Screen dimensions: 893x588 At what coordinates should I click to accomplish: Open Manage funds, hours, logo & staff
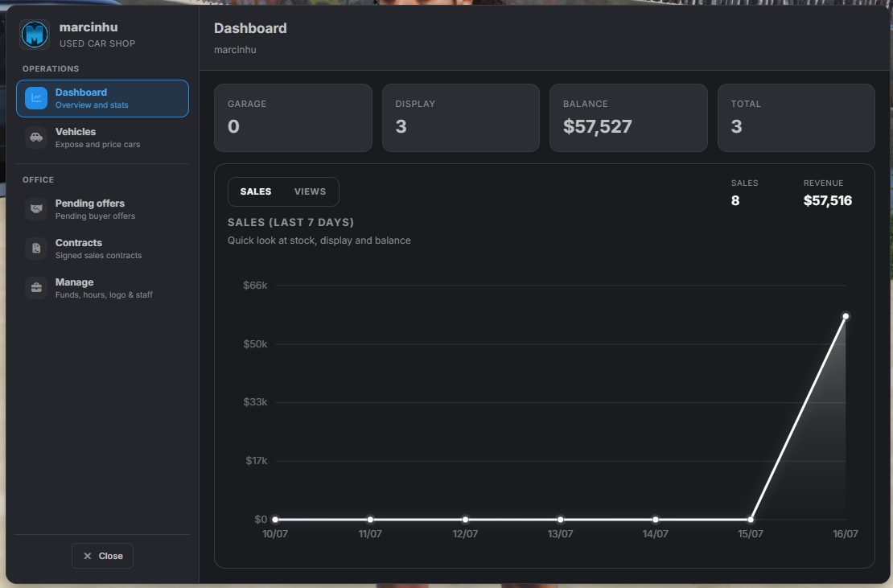click(102, 288)
